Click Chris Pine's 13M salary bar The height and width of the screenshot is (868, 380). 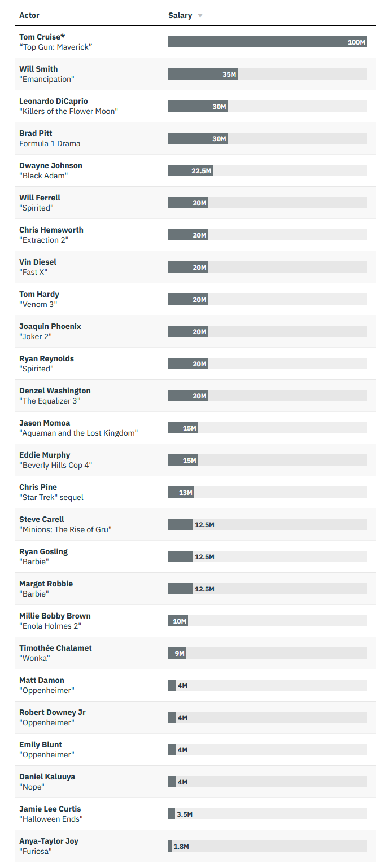[181, 492]
